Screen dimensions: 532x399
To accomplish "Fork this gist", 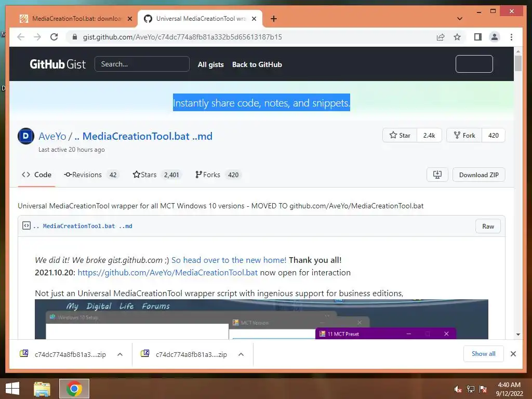I will pos(464,136).
